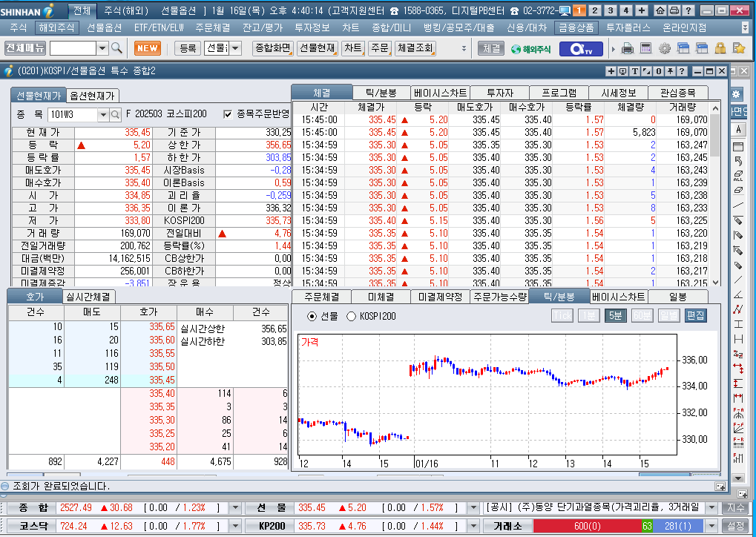Screen dimensions: 756x537
Task: Open the 101W3 symbol dropdown arrow
Action: coord(103,115)
